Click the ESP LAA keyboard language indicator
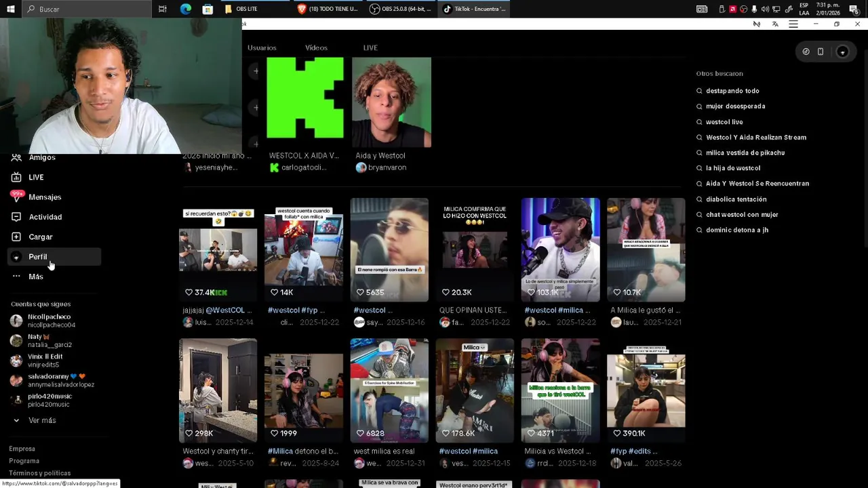 click(804, 9)
